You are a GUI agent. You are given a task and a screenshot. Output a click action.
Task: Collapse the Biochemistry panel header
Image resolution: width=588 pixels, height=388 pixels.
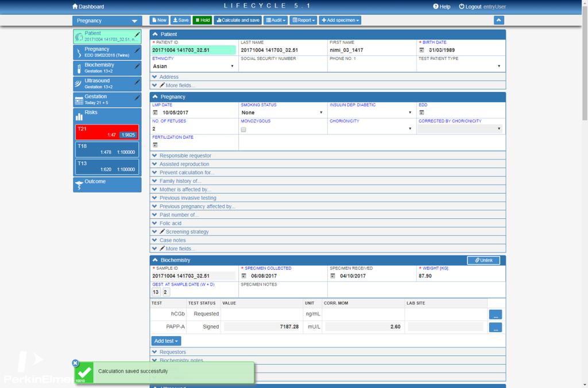(x=327, y=260)
